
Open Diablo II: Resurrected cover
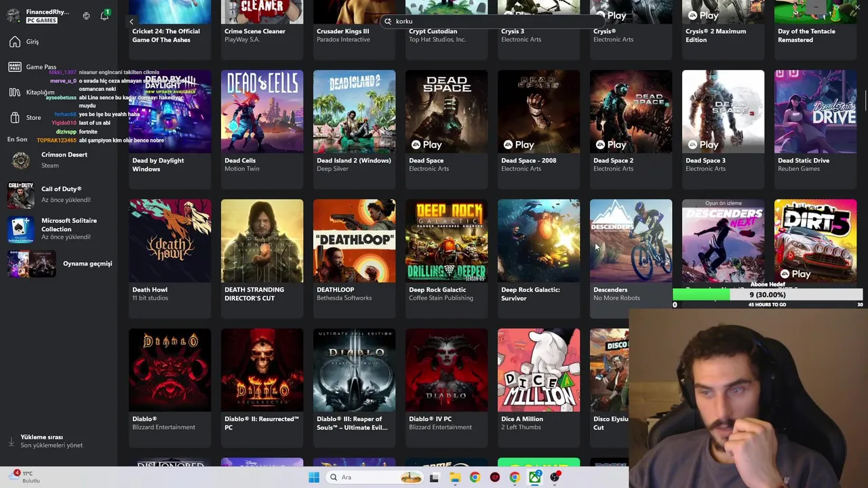[x=262, y=370]
